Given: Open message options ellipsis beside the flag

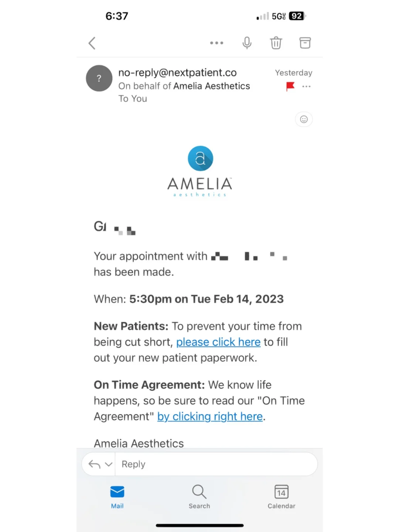Looking at the screenshot, I should pyautogui.click(x=306, y=86).
